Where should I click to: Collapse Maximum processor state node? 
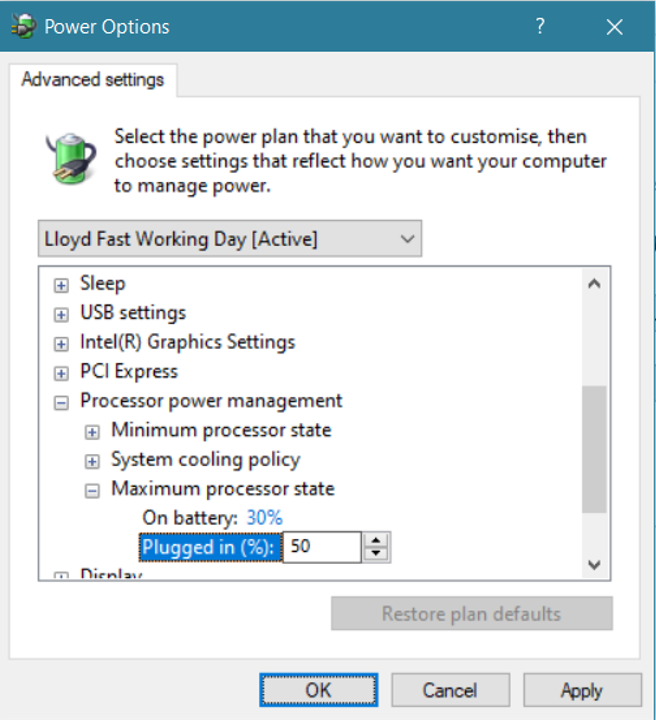tap(93, 490)
